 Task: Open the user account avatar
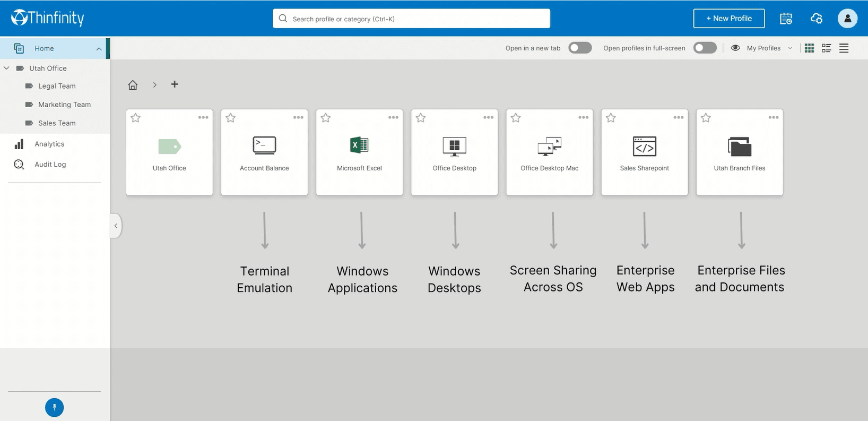pyautogui.click(x=847, y=19)
